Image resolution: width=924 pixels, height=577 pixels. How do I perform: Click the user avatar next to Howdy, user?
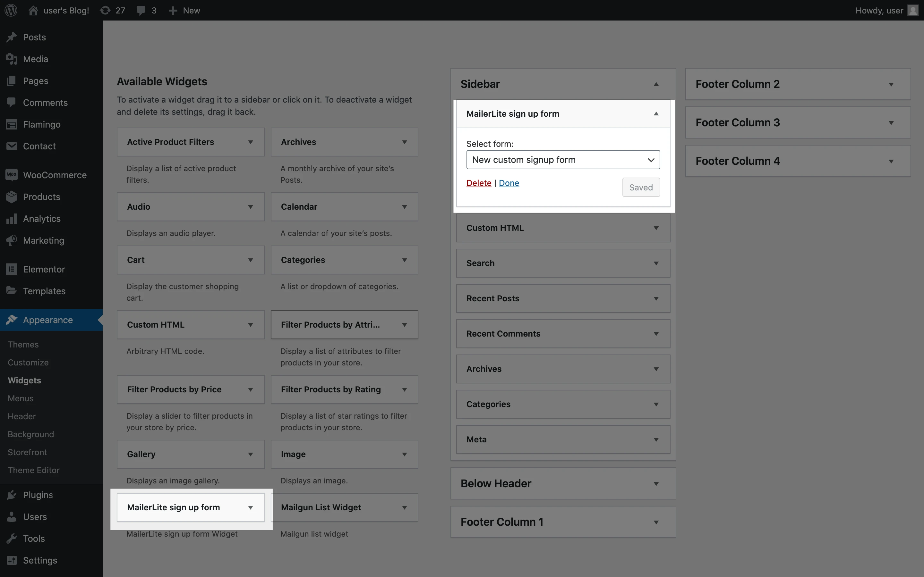click(913, 10)
